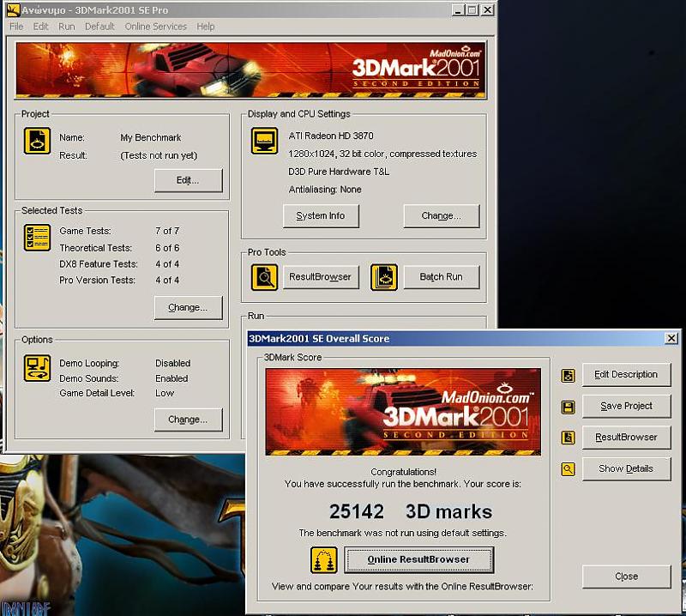This screenshot has height=616, width=686.
Task: Click the ResultBrowser magnifier icon in Pro Tools
Action: click(264, 277)
